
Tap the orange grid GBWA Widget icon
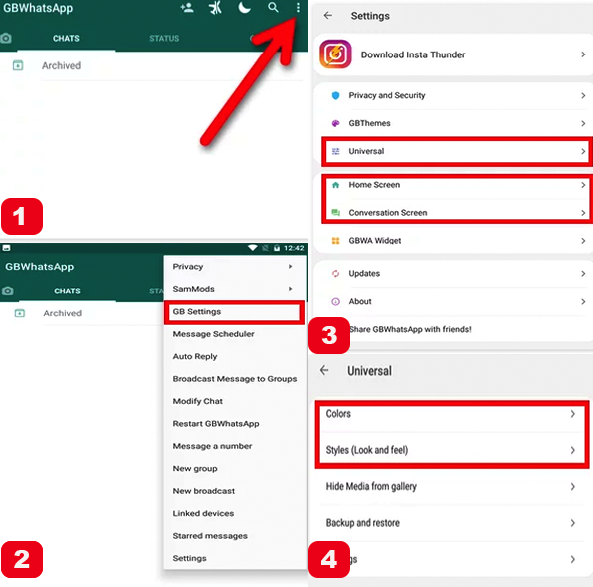(x=335, y=241)
